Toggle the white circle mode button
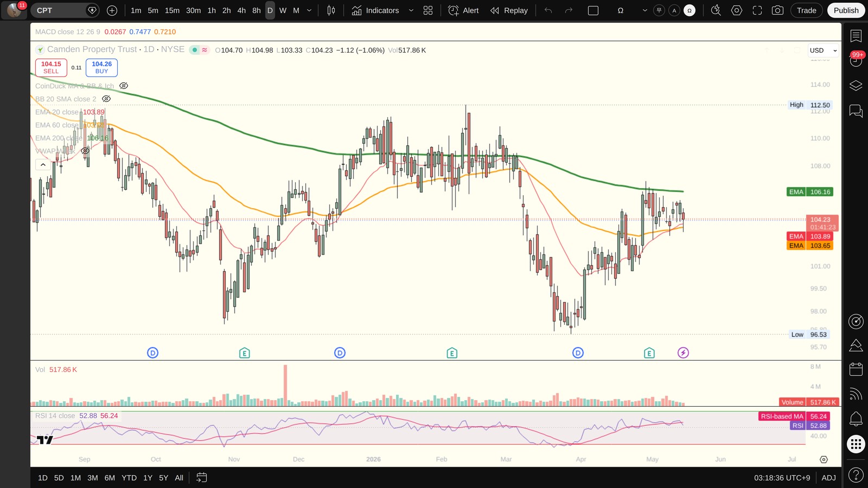The width and height of the screenshot is (868, 488). click(690, 10)
